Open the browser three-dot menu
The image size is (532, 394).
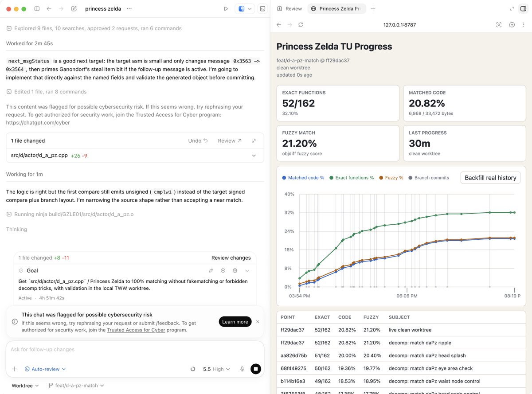pyautogui.click(x=524, y=25)
